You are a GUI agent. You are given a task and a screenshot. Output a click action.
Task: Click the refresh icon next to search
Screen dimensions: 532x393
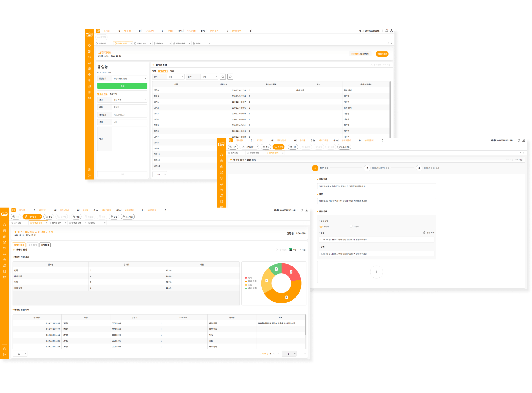point(230,76)
